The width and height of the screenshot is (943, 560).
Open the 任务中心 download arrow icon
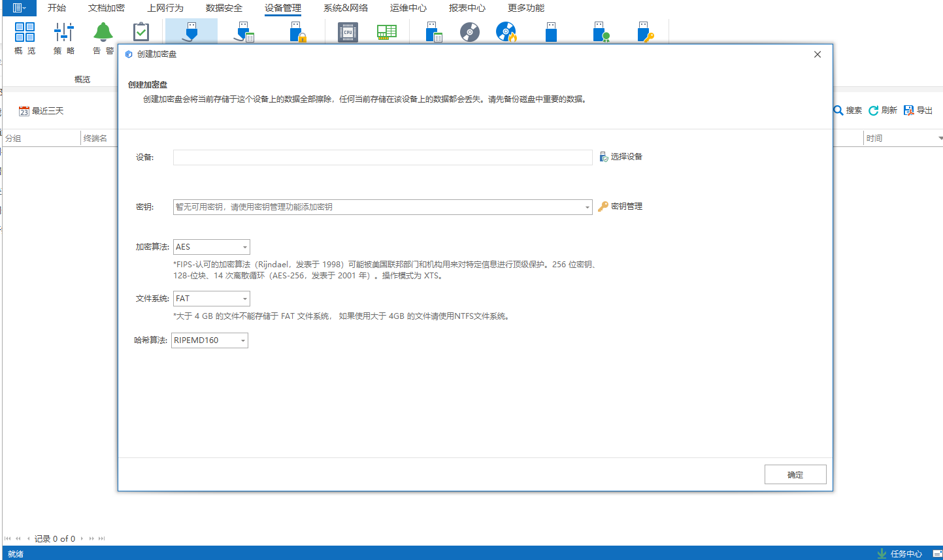pos(882,553)
